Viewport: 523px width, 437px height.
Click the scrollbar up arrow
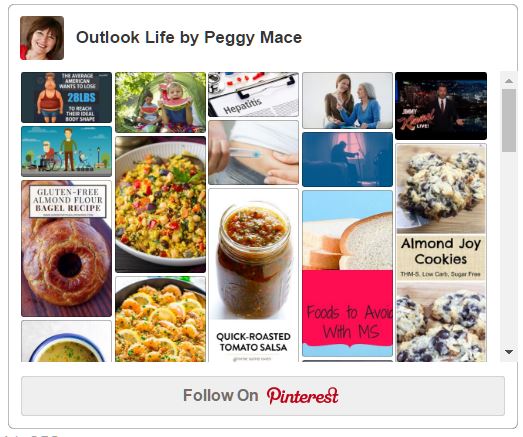pyautogui.click(x=509, y=81)
